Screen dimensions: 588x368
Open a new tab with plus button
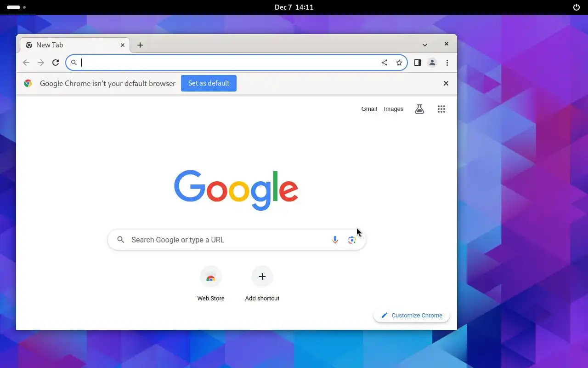point(140,45)
